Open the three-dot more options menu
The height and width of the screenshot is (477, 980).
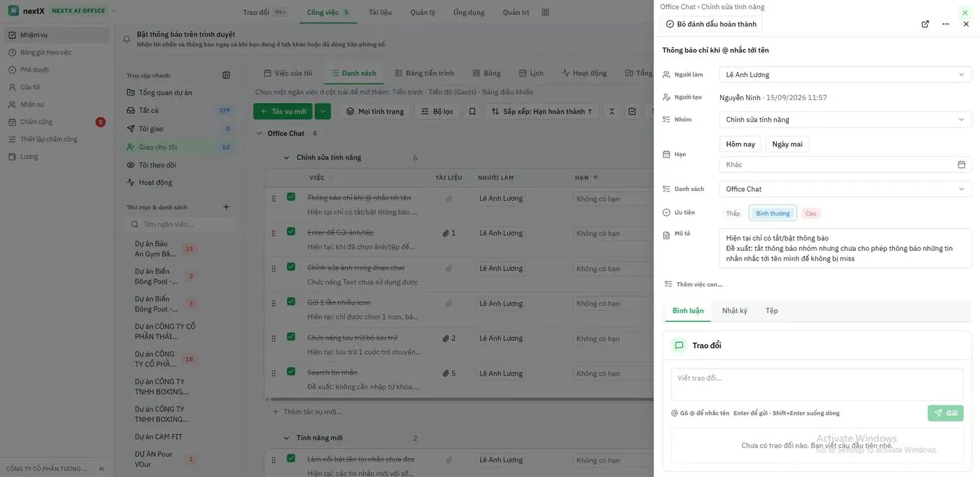click(945, 24)
